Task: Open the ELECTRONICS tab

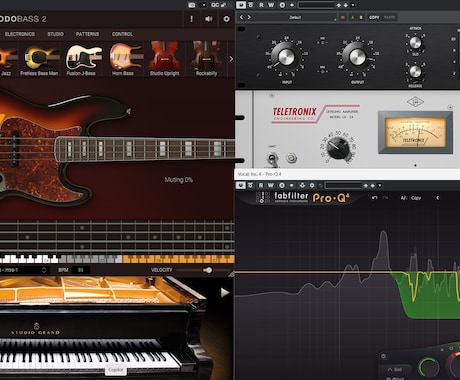Action: tap(20, 34)
